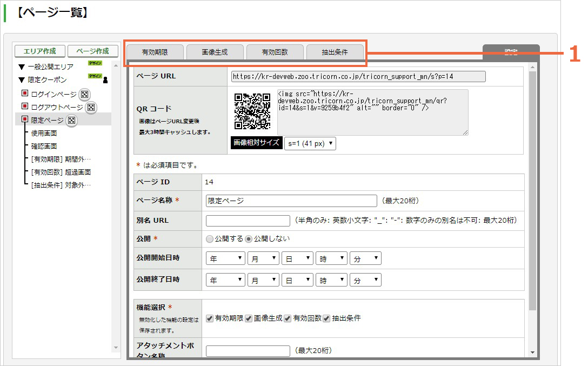Switch to the 有効回数 tab

[x=275, y=52]
